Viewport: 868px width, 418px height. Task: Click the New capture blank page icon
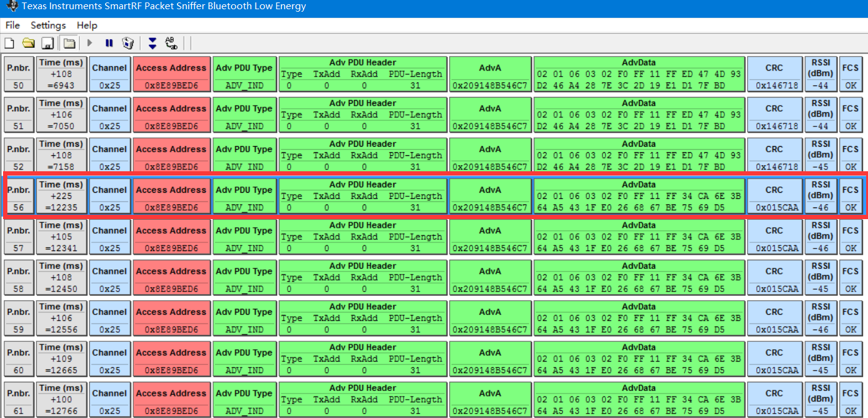click(x=9, y=43)
